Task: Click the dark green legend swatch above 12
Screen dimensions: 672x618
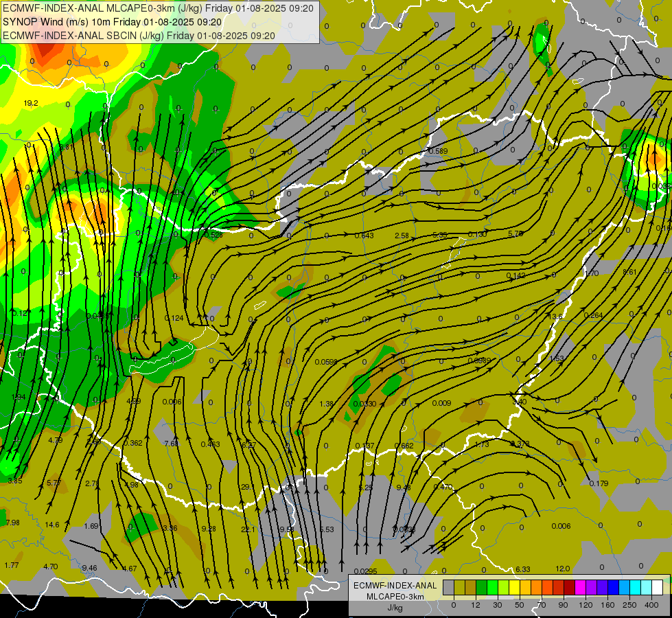Action: click(x=482, y=587)
